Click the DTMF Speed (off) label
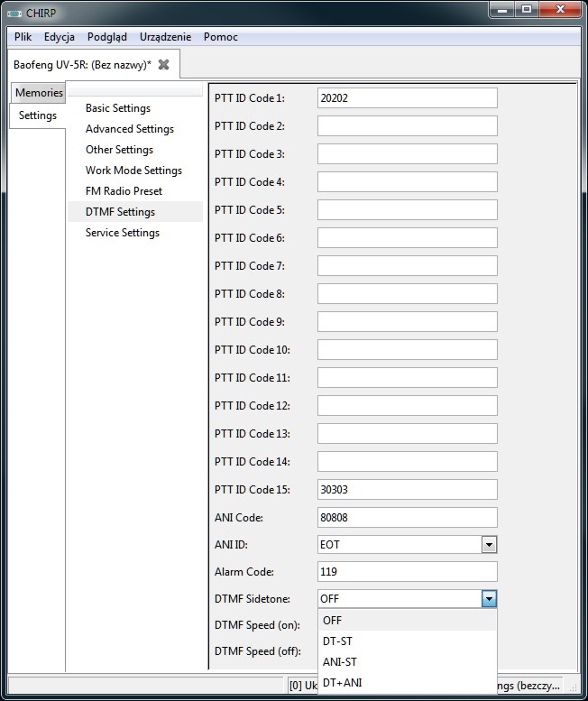Screen dimensions: 588x701 tap(257, 651)
